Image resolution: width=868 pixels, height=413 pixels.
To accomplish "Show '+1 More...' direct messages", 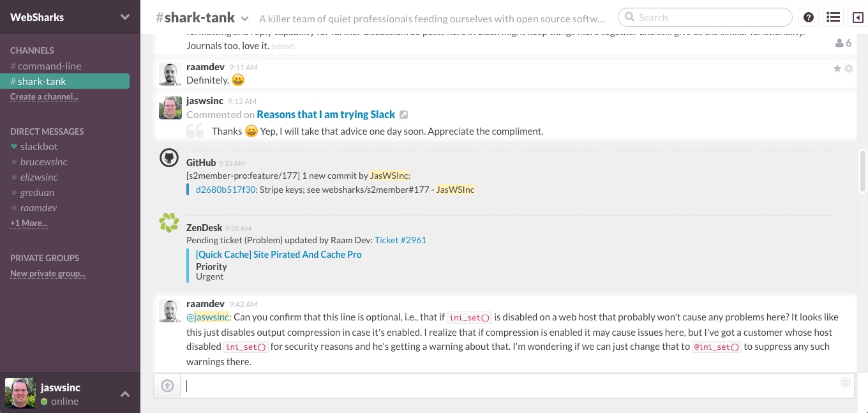I will 29,223.
